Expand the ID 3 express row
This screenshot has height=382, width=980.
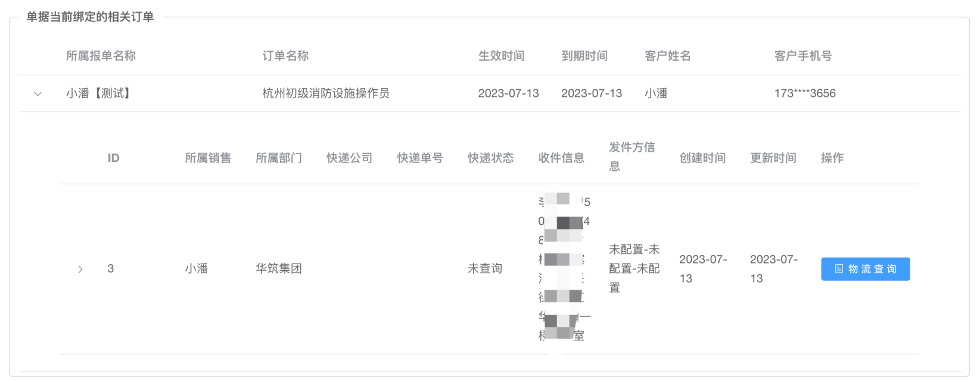click(80, 269)
